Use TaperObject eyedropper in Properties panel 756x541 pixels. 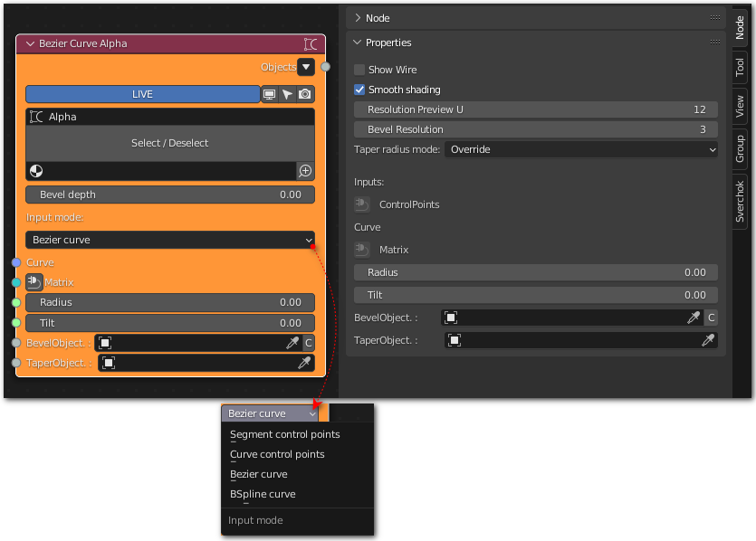(708, 340)
